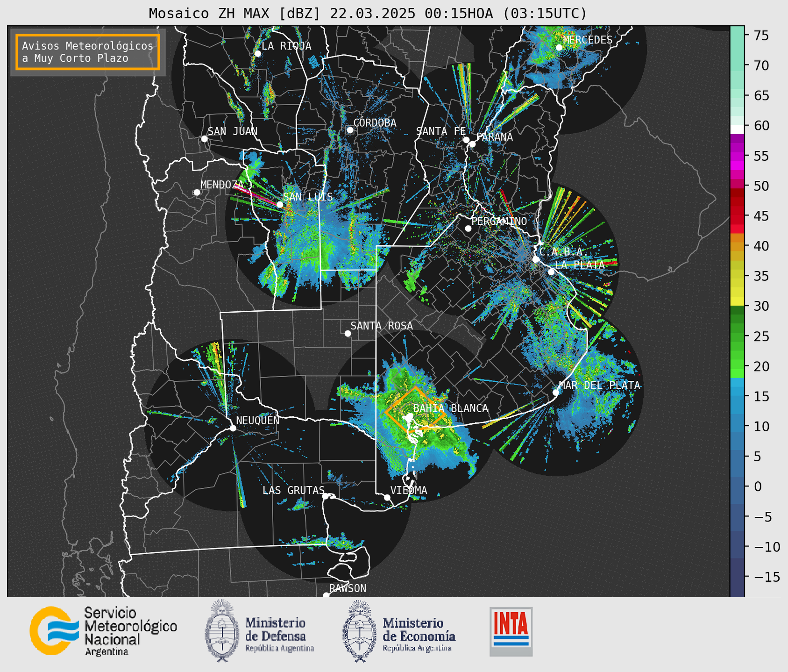Click the CÓRDOBA map label
This screenshot has height=672, width=788.
pyautogui.click(x=375, y=122)
